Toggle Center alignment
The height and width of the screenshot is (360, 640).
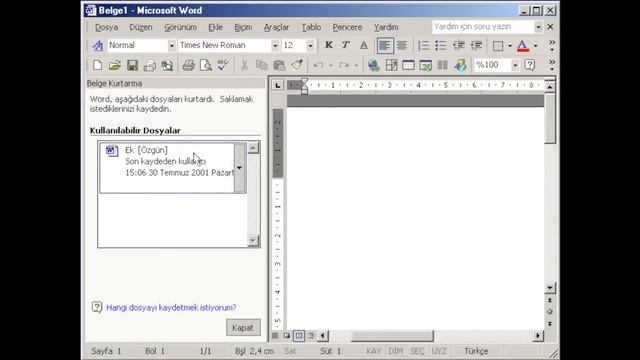[402, 45]
